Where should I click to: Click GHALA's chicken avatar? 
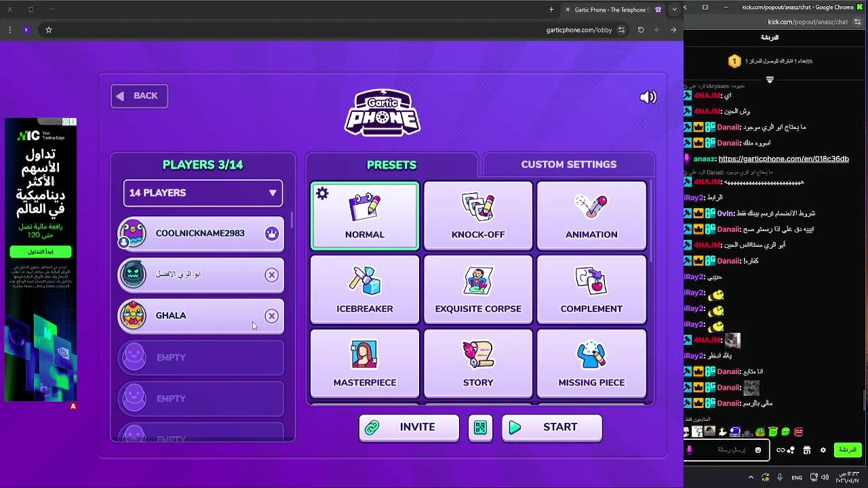click(x=133, y=315)
